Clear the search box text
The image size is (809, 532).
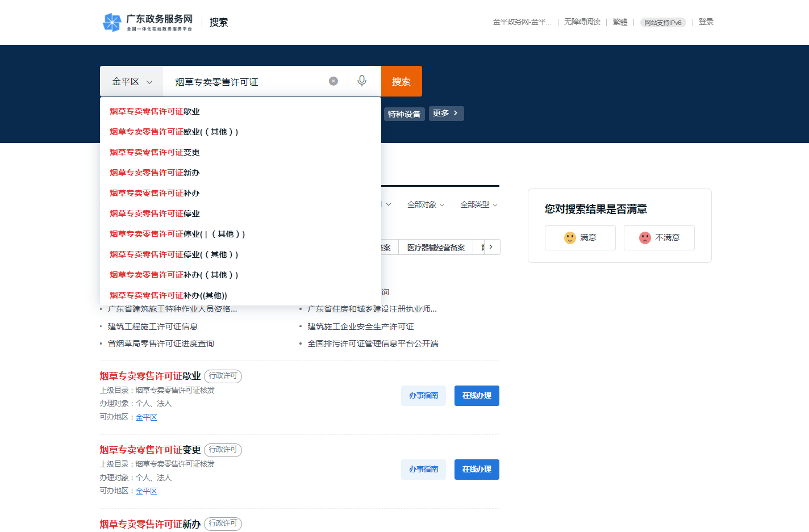click(333, 81)
